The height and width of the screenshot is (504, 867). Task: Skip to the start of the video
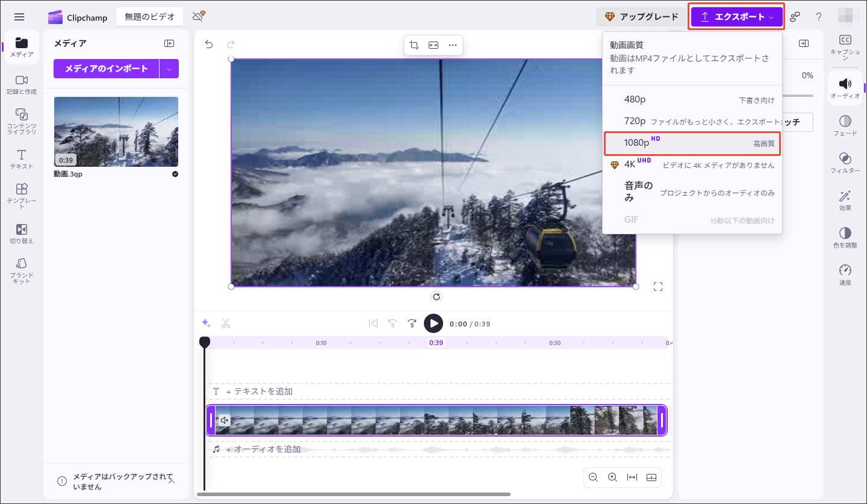pos(373,323)
